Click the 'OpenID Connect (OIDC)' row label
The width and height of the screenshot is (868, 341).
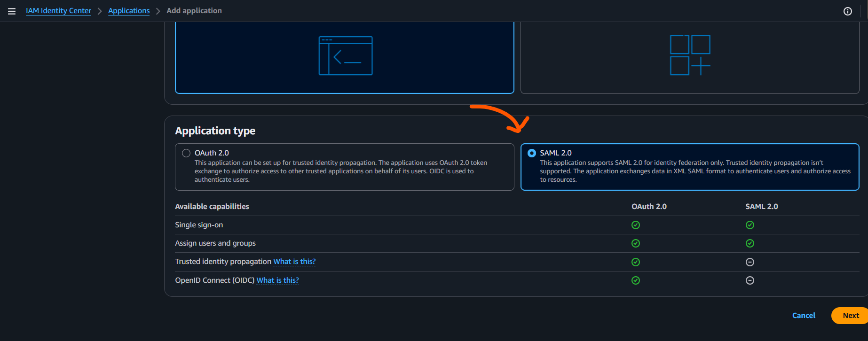click(215, 280)
